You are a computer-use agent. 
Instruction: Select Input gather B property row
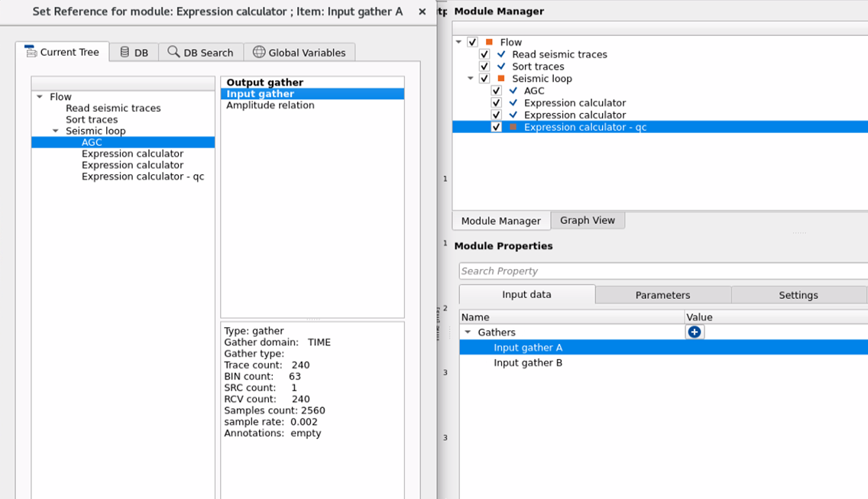(x=527, y=363)
